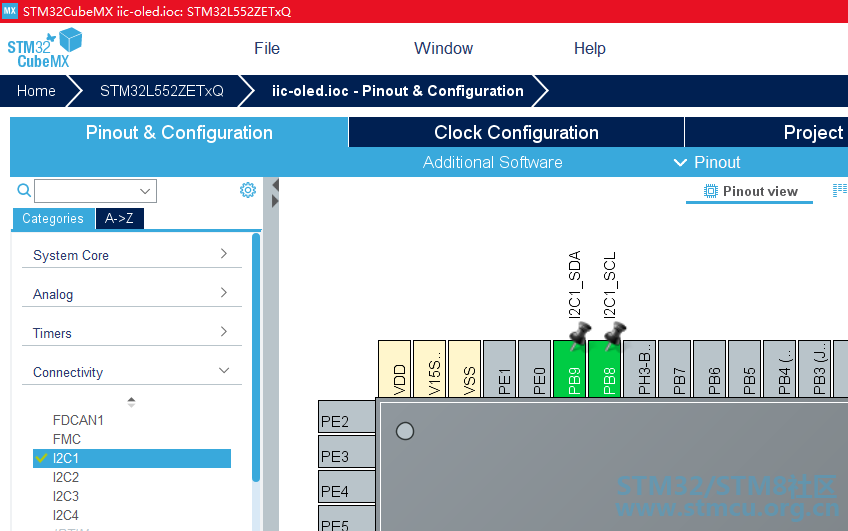Go to Home breadcrumb
848x531 pixels.
(36, 91)
